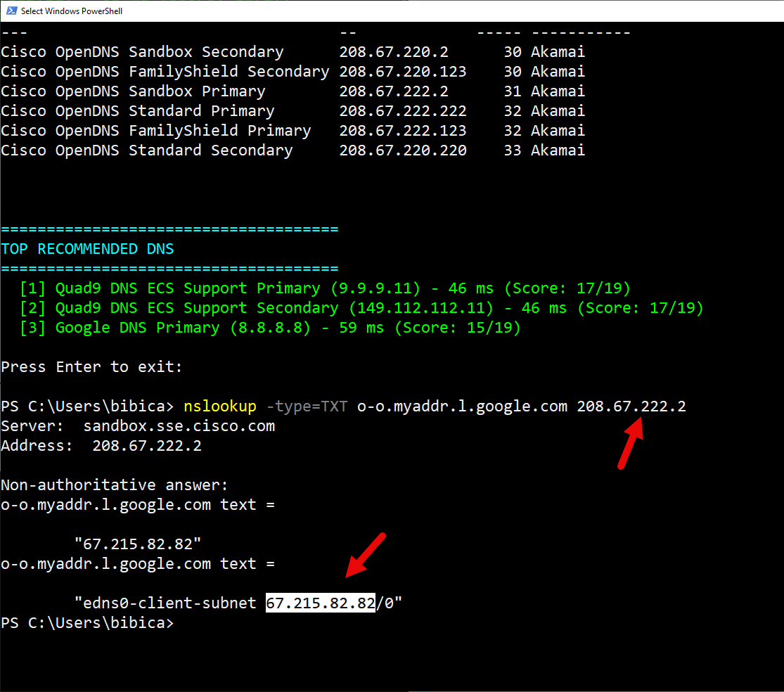Click '208.67.222.2' at end of nslookup command
784x692 pixels.
pyautogui.click(x=631, y=406)
